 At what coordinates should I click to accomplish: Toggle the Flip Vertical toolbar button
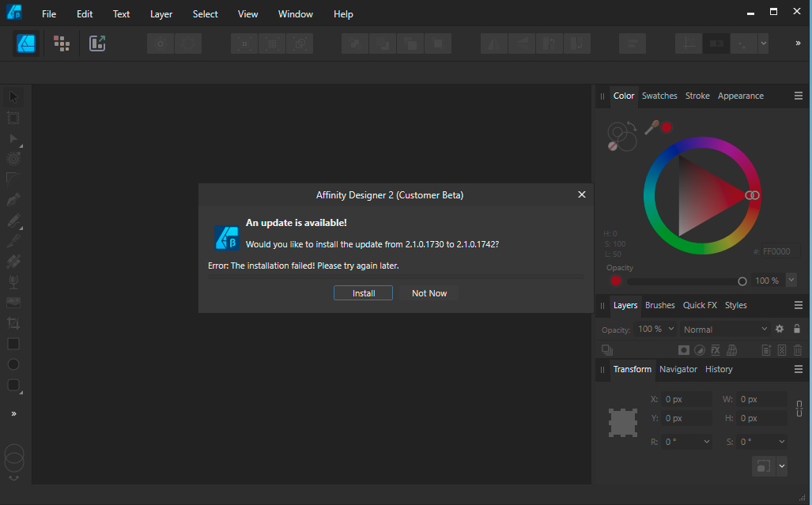522,44
